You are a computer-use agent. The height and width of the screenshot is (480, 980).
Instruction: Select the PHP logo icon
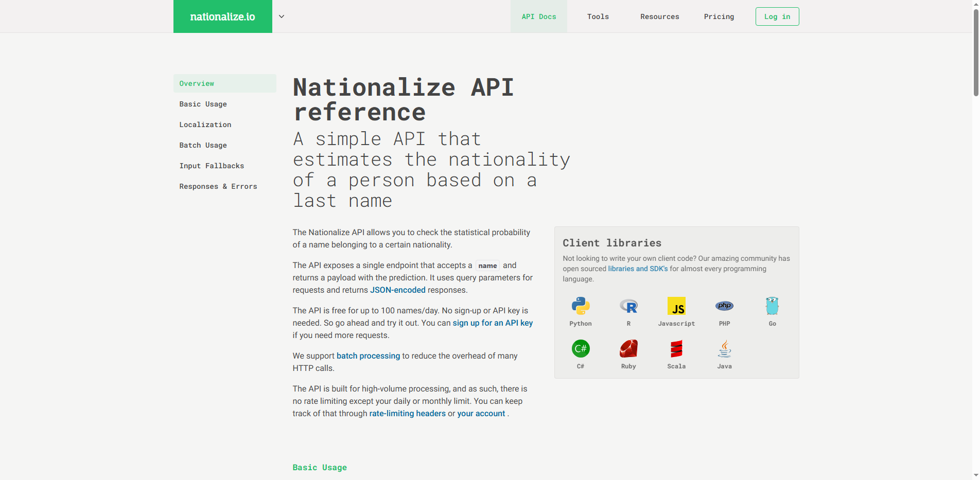pyautogui.click(x=724, y=306)
